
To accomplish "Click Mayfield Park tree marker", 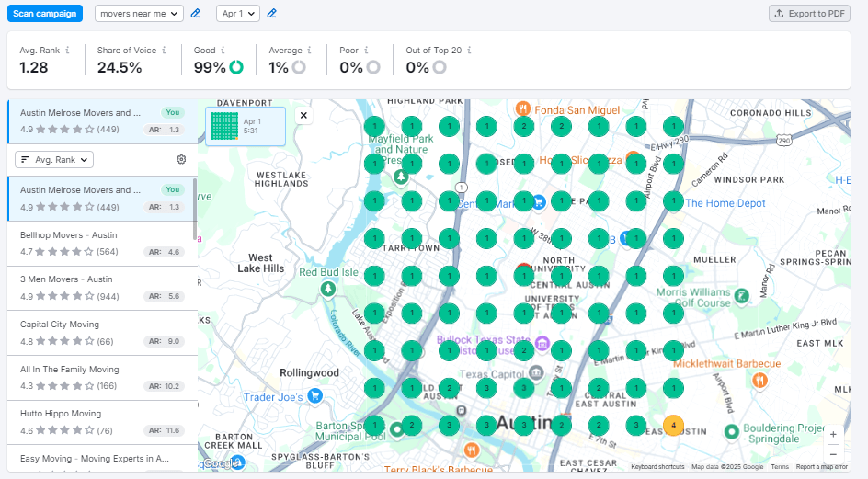I will (401, 177).
